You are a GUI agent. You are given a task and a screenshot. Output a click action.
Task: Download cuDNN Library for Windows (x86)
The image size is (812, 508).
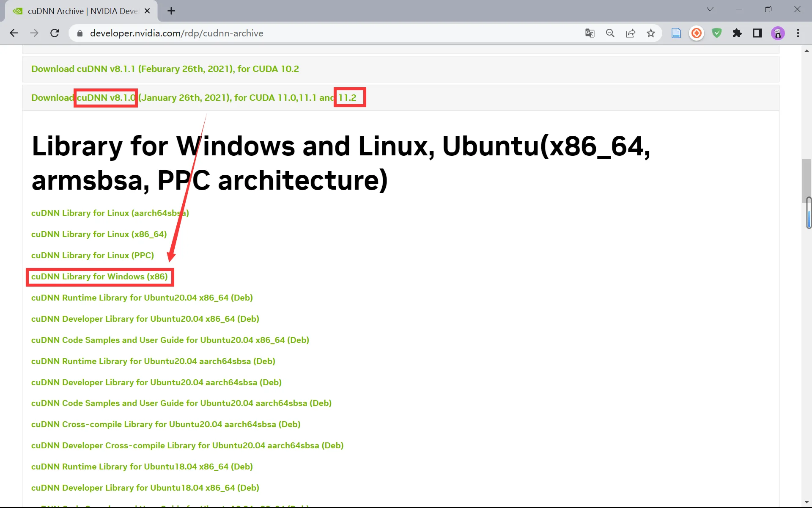click(99, 277)
